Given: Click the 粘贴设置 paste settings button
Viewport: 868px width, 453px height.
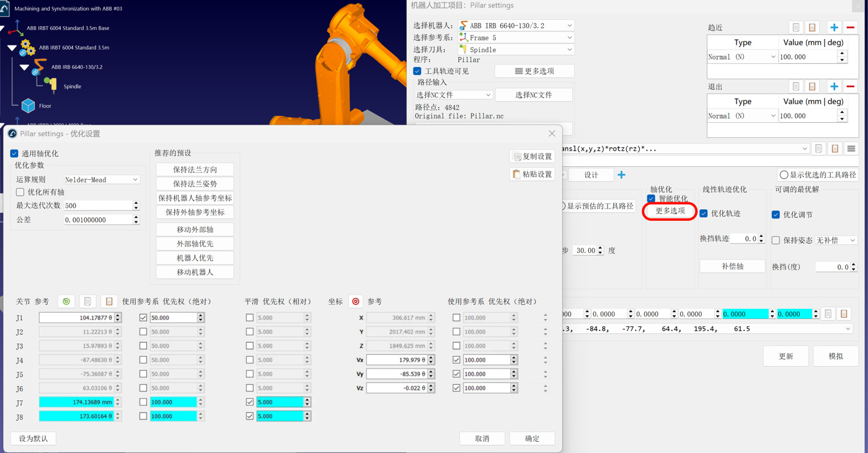Looking at the screenshot, I should click(533, 174).
